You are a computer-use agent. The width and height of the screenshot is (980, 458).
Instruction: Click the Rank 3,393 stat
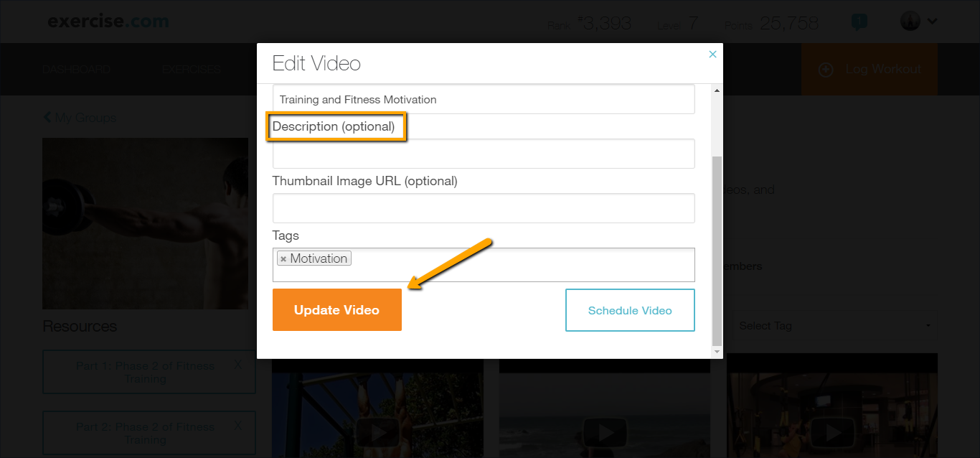click(x=589, y=24)
